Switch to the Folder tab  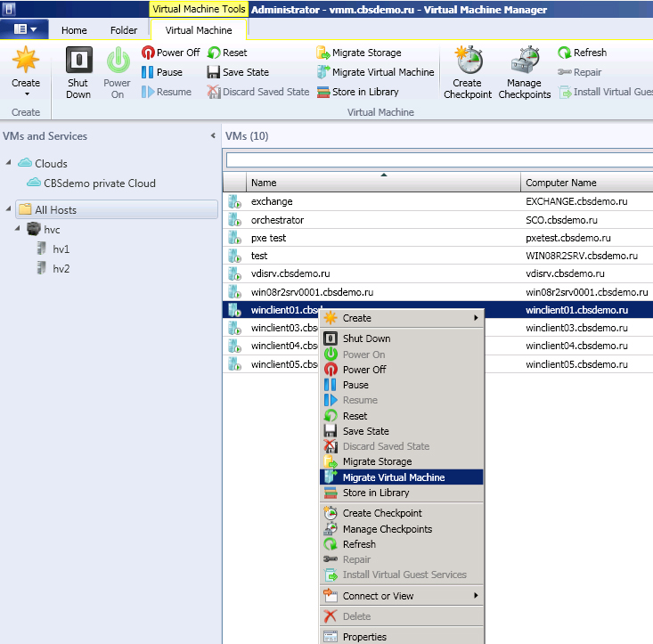point(124,30)
